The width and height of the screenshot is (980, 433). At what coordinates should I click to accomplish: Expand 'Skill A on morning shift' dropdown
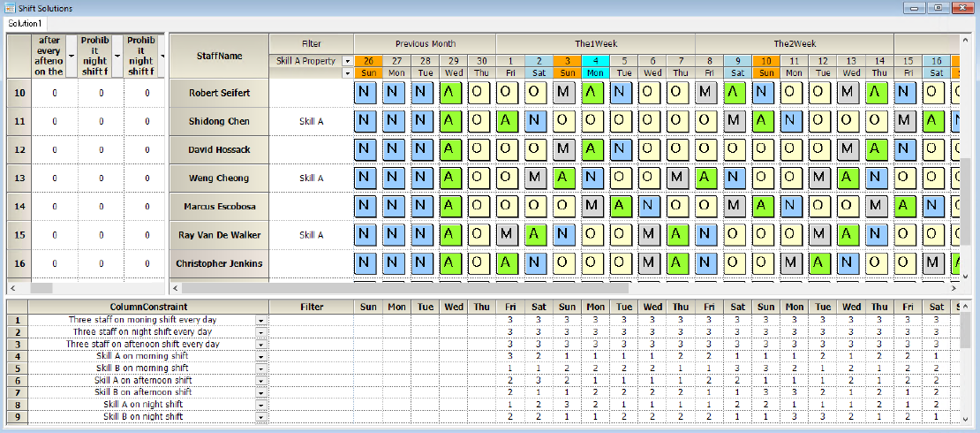pos(260,356)
